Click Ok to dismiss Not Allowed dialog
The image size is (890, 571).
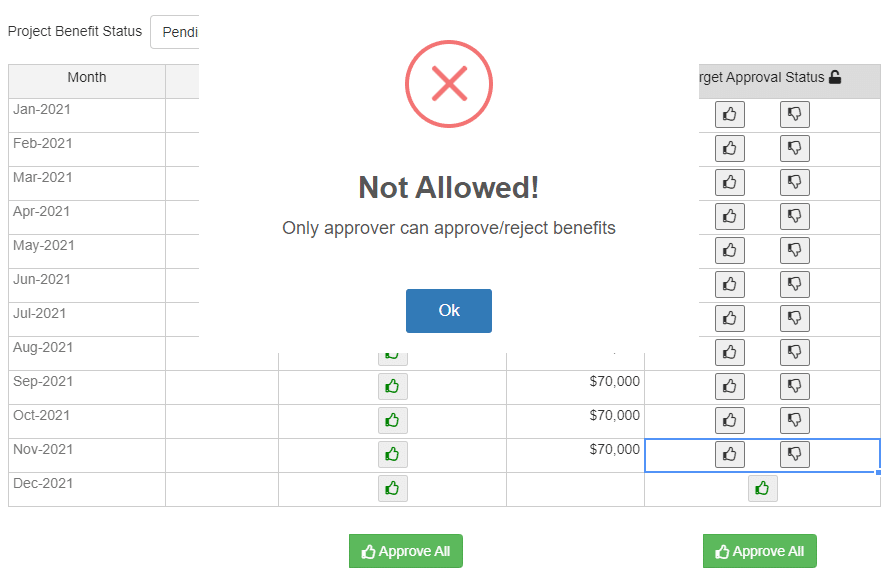[448, 310]
